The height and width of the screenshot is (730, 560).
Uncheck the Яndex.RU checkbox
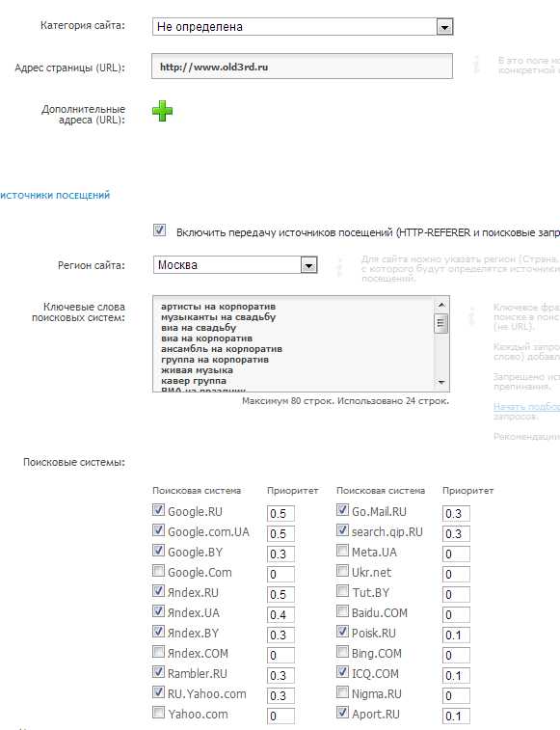(x=158, y=591)
